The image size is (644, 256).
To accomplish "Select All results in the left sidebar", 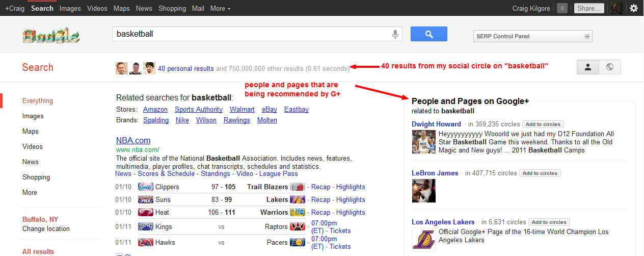I will [x=38, y=251].
